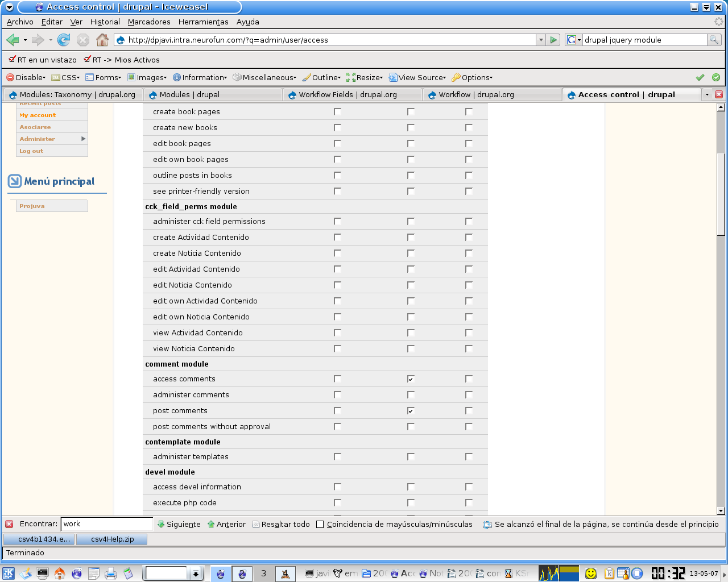Open the KDE menu in taskbar
The height and width of the screenshot is (582, 728).
coord(9,573)
